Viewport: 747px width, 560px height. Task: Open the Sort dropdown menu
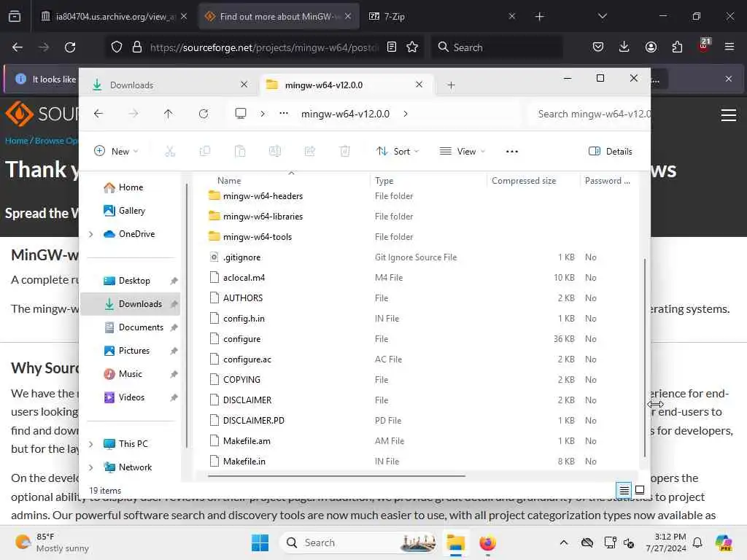pos(398,152)
